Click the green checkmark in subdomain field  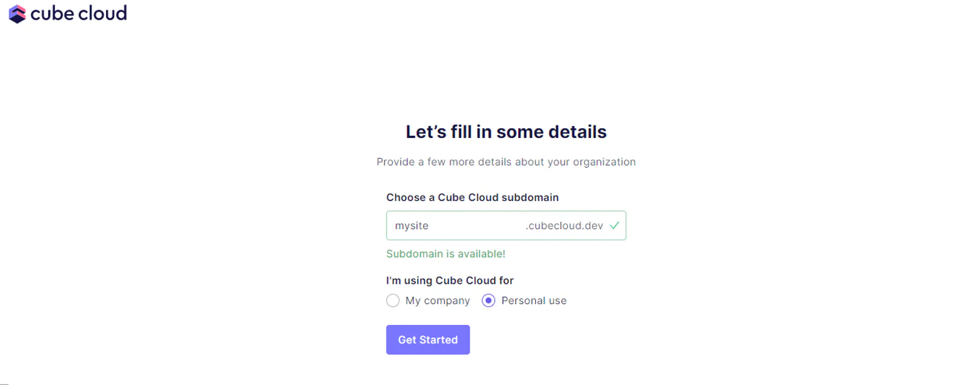tap(614, 226)
